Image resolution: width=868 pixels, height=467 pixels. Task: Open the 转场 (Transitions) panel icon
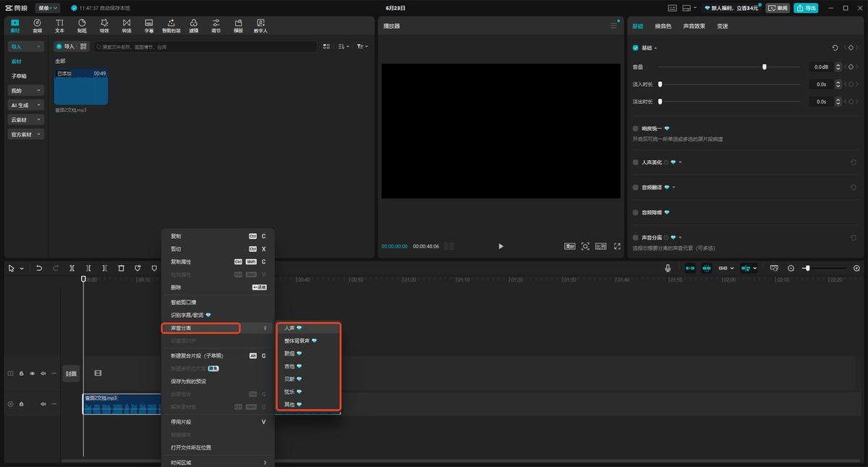(x=127, y=26)
